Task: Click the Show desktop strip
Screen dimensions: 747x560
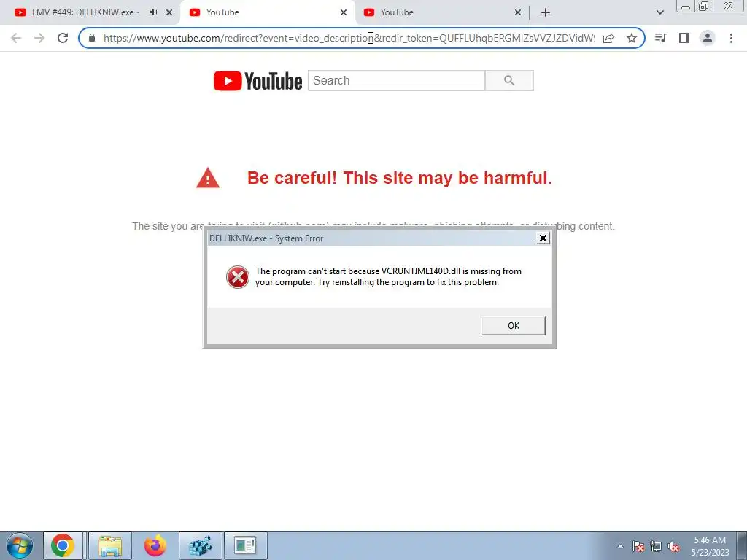Action: [741, 545]
